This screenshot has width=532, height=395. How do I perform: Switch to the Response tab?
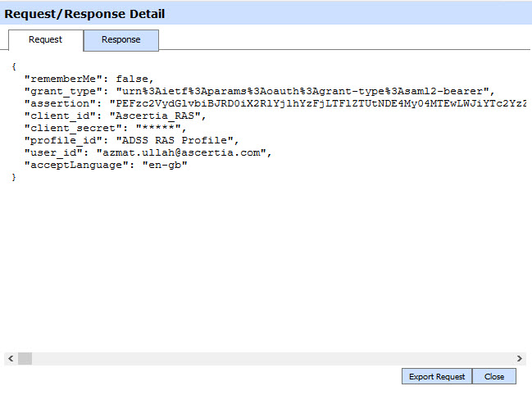click(x=121, y=39)
